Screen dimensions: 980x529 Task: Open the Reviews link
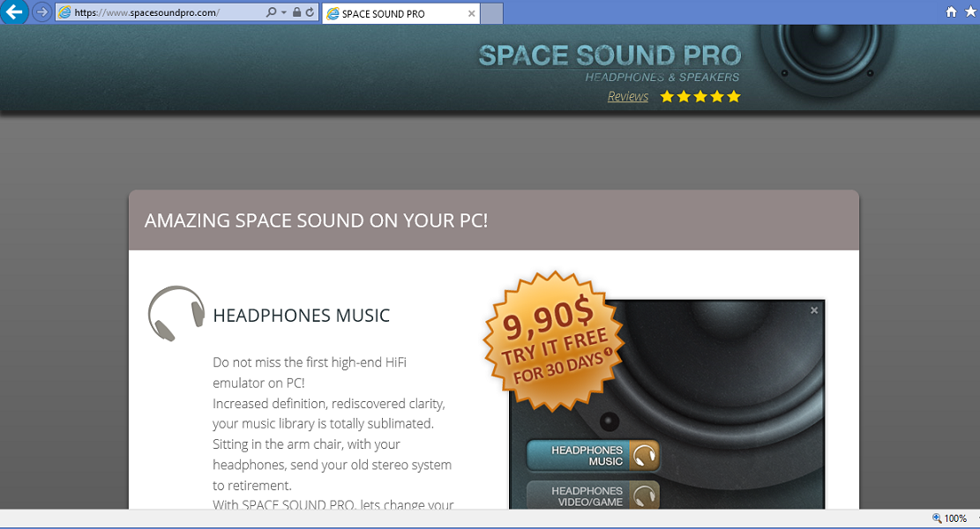(627, 96)
